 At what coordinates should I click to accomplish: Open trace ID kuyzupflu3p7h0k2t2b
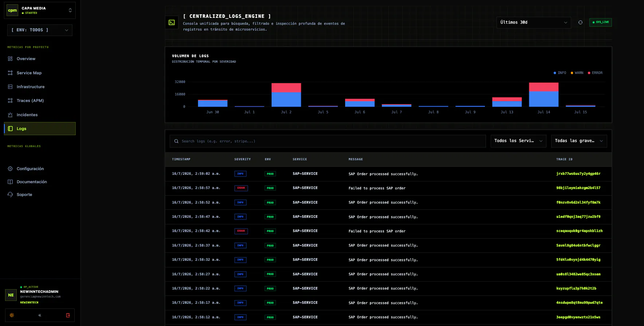tap(576, 288)
